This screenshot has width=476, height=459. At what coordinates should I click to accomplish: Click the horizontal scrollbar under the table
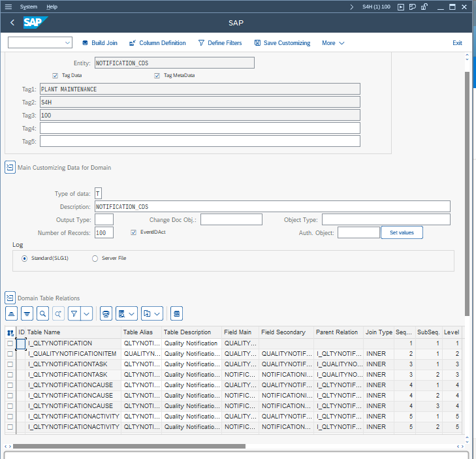(129, 447)
